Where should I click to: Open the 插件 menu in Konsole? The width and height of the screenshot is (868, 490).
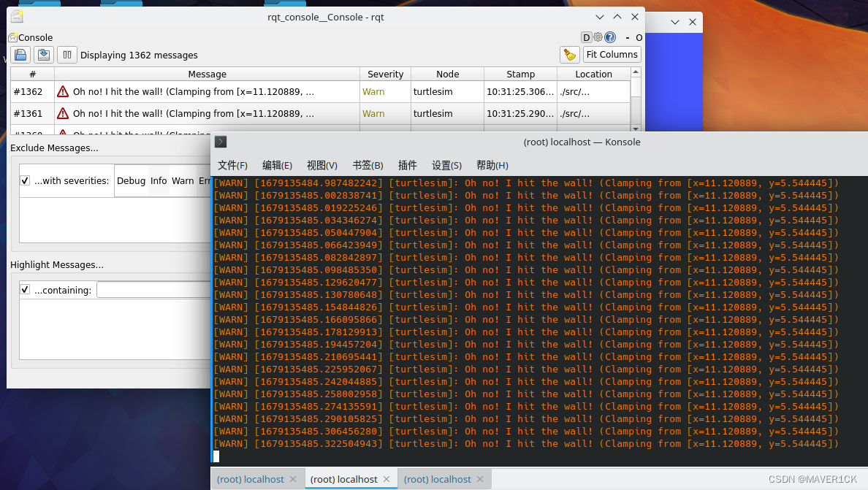coord(408,165)
